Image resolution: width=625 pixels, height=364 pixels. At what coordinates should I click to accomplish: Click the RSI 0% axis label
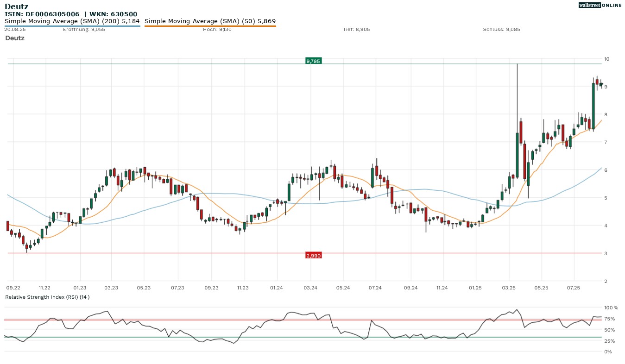click(x=608, y=351)
